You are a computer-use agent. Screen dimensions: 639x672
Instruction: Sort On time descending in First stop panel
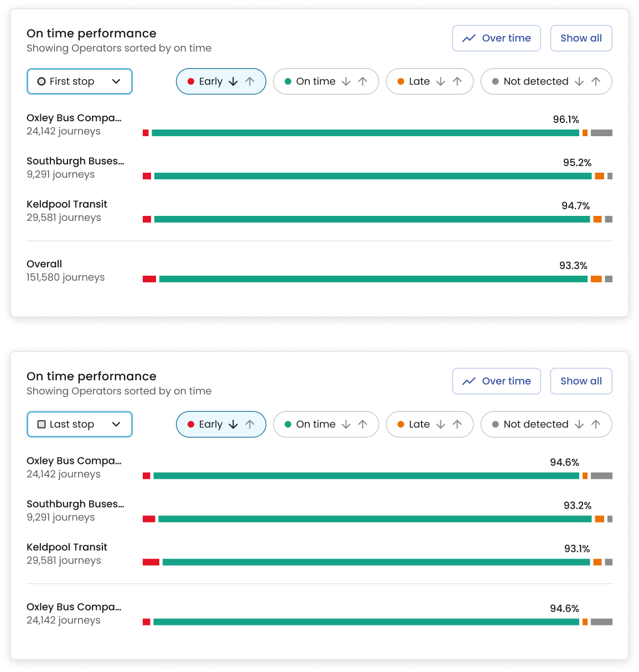(346, 81)
